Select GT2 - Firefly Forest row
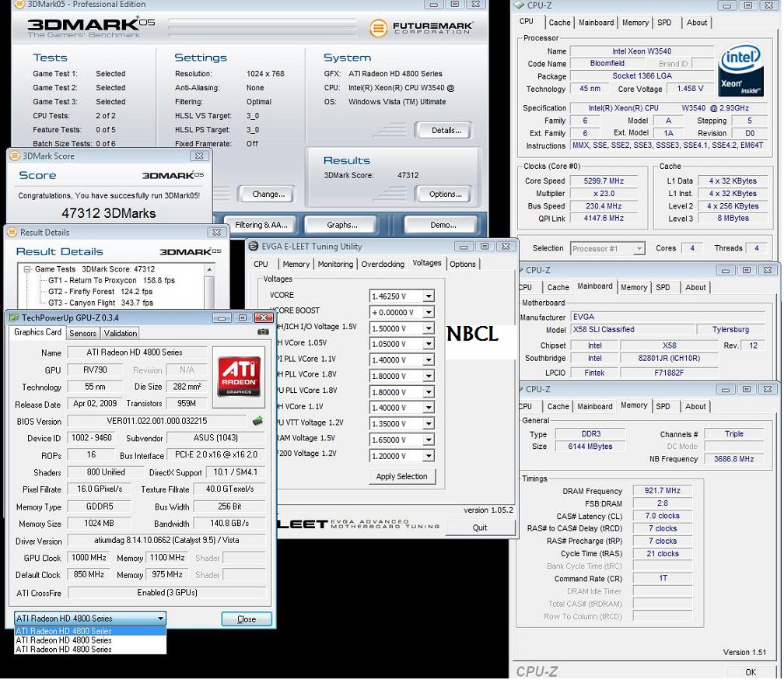This screenshot has height=680, width=784. click(100, 292)
